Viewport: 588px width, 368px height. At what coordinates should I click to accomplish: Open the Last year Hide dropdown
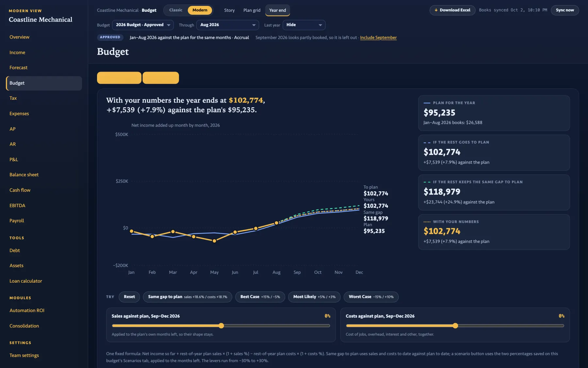[304, 25]
